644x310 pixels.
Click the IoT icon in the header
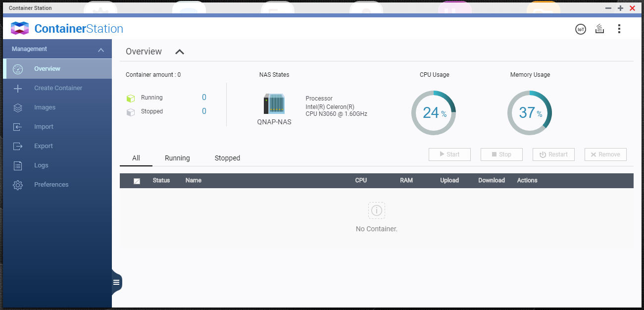[x=581, y=29]
